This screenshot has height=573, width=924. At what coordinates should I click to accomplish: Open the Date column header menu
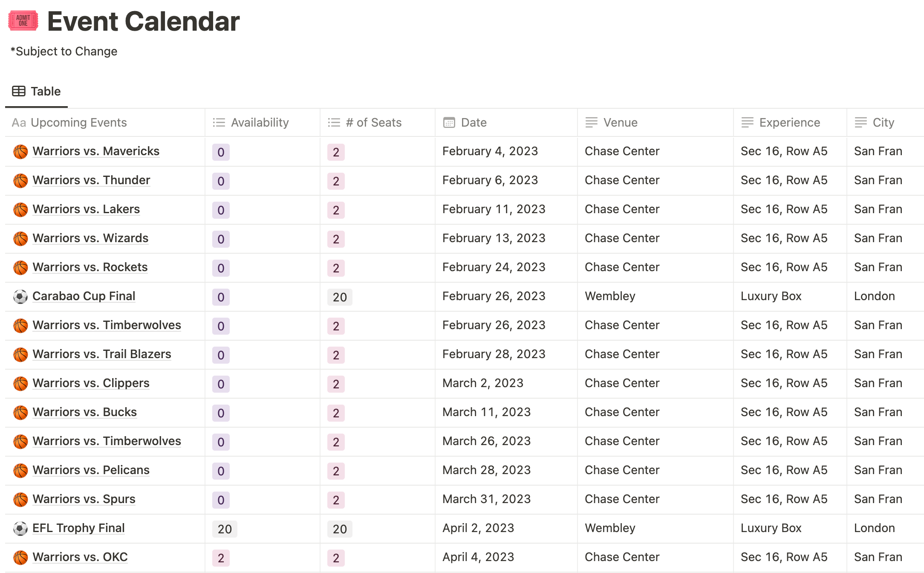pyautogui.click(x=506, y=122)
